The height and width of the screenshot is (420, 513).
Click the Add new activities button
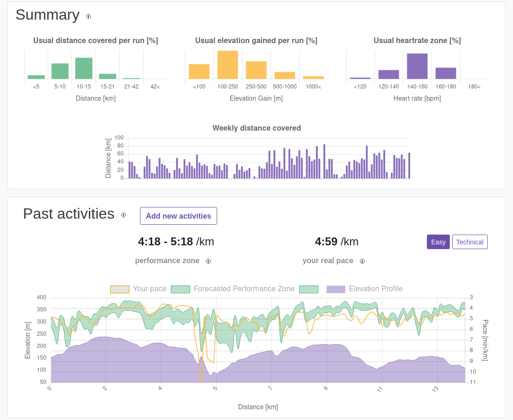click(178, 216)
